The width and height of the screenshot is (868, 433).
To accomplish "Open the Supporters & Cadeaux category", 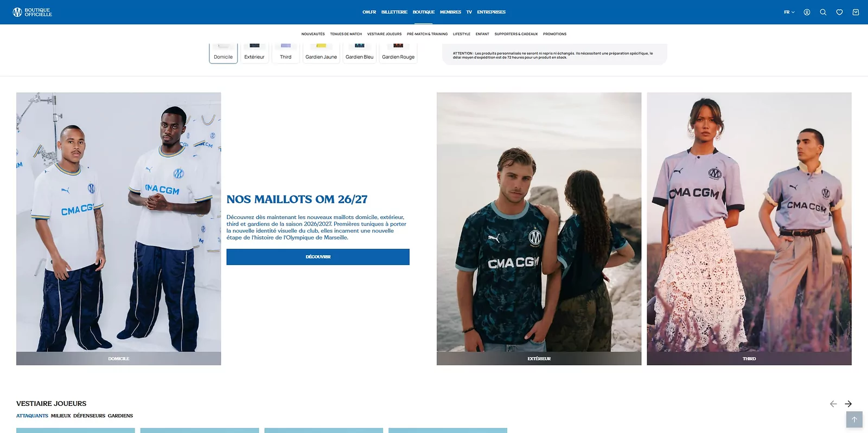I will coord(516,34).
